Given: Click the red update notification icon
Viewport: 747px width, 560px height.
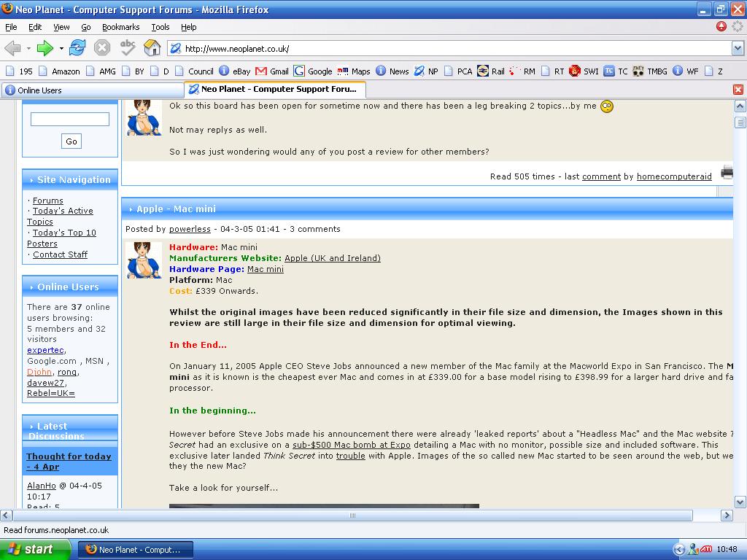Looking at the screenshot, I should pyautogui.click(x=721, y=27).
